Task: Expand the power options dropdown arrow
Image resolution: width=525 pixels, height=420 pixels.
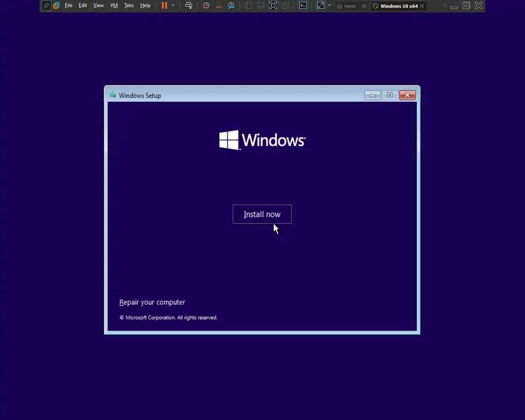Action: (173, 6)
